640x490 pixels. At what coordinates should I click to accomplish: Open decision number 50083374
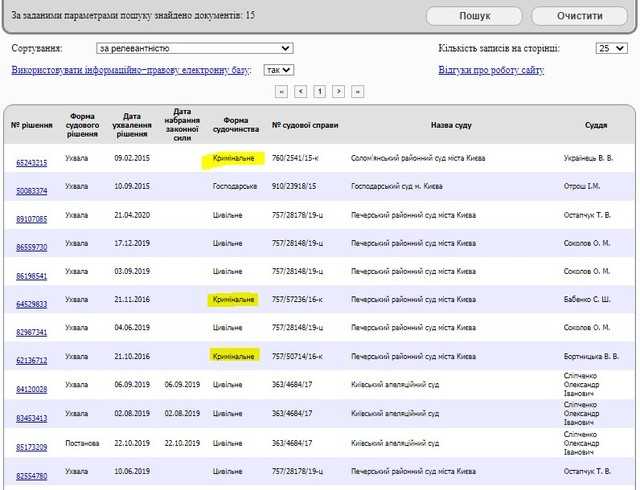[x=31, y=190]
